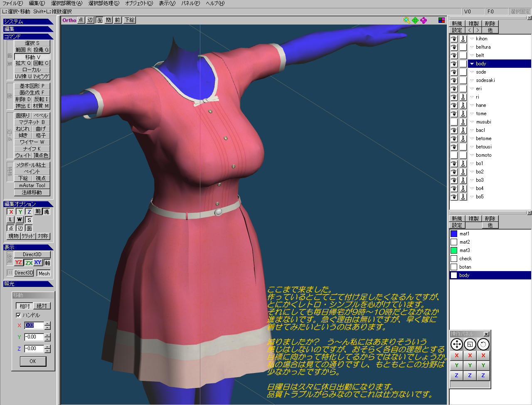Viewport: 532px width, 405px height.
Task: Show the musubi object via visibility box
Action: 454,122
